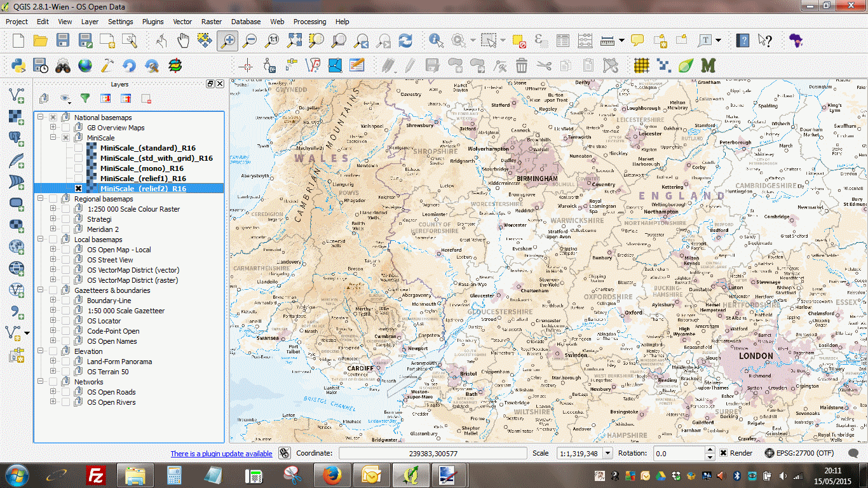
Task: Click Zoom to Native Resolution 1:1 icon
Action: pyautogui.click(x=273, y=41)
